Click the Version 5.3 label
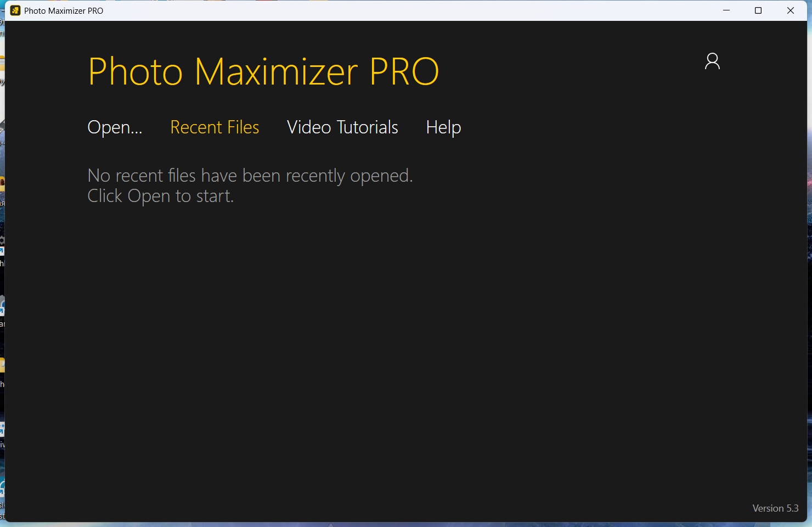 (775, 508)
